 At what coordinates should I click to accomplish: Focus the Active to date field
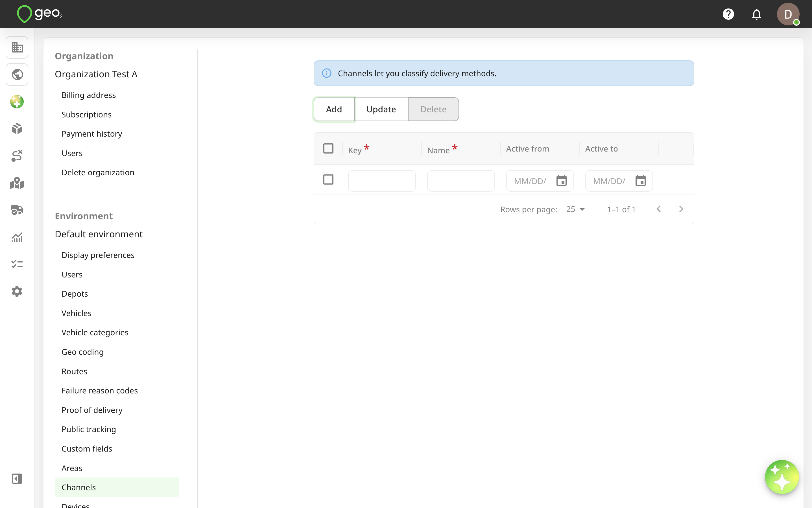click(x=619, y=181)
